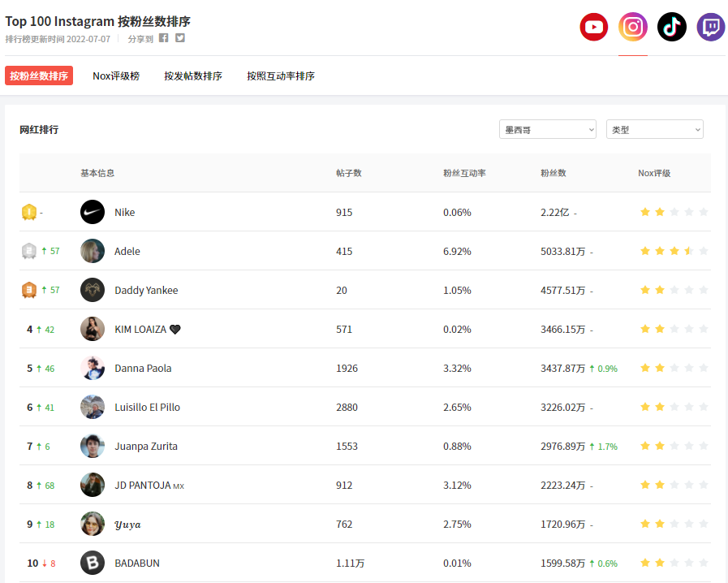
Task: Click the 粉丝互动率 column header
Action: pyautogui.click(x=464, y=173)
